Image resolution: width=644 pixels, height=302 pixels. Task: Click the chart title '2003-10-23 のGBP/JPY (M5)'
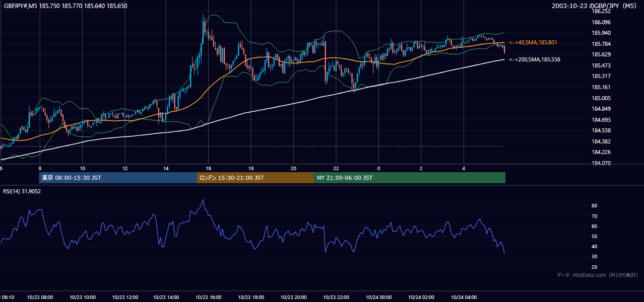[595, 6]
